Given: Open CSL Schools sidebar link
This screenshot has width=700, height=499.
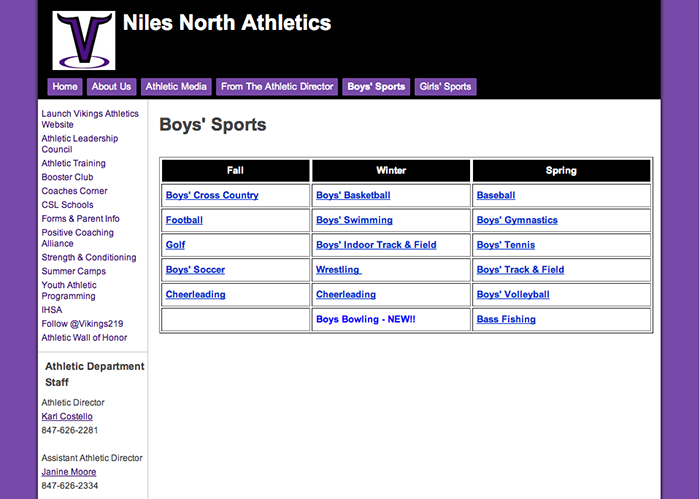Looking at the screenshot, I should click(x=67, y=205).
